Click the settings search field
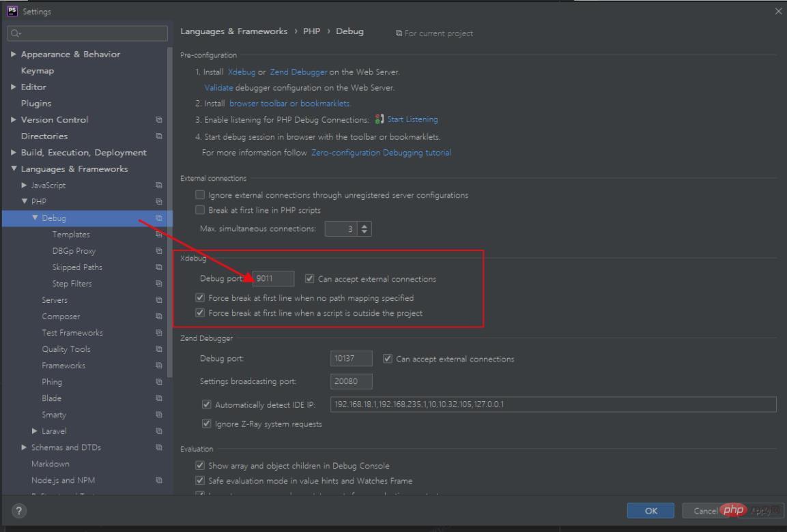The width and height of the screenshot is (787, 532). point(87,33)
